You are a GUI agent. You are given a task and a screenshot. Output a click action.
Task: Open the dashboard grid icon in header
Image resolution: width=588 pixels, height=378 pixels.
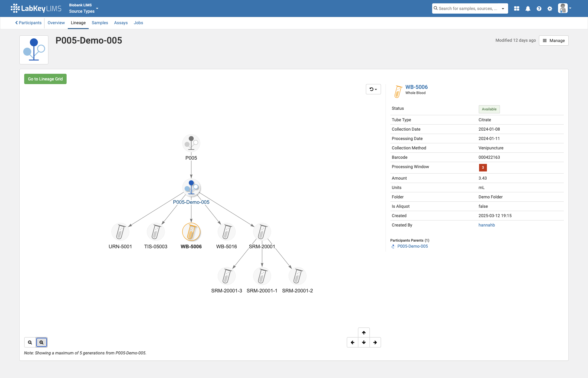(517, 8)
